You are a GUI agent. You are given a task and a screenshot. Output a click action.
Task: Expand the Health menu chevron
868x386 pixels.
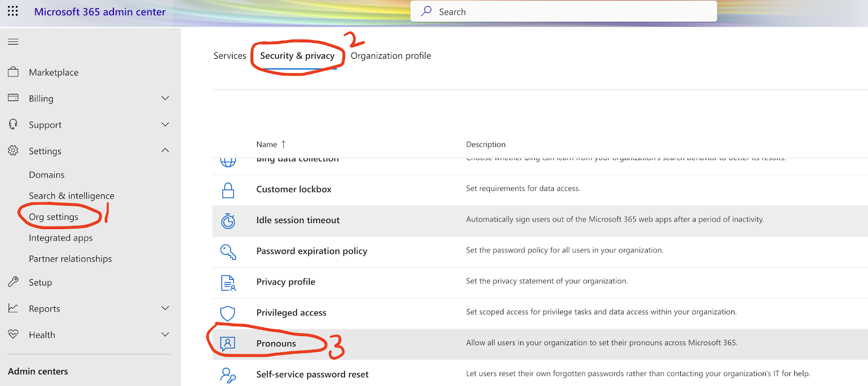[165, 334]
